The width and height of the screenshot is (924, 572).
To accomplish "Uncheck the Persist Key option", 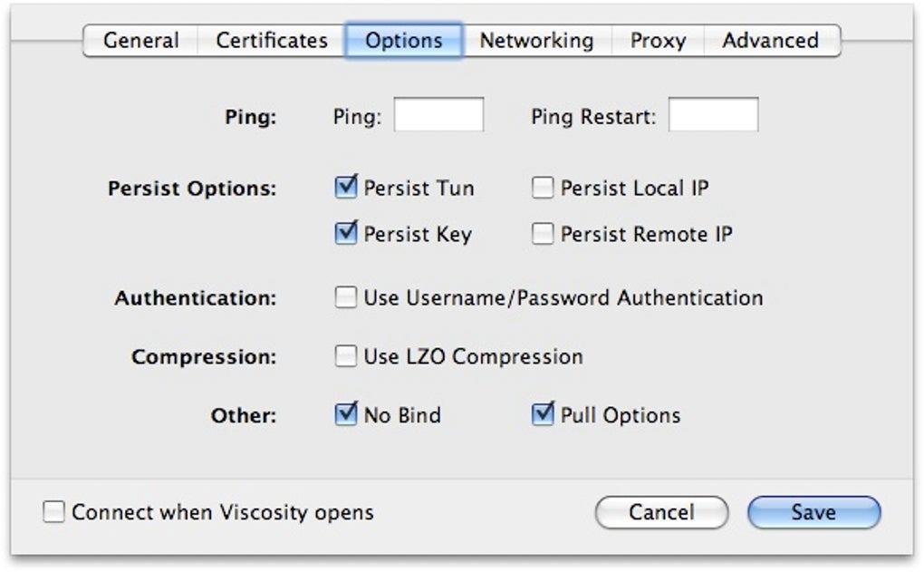I will (x=346, y=234).
